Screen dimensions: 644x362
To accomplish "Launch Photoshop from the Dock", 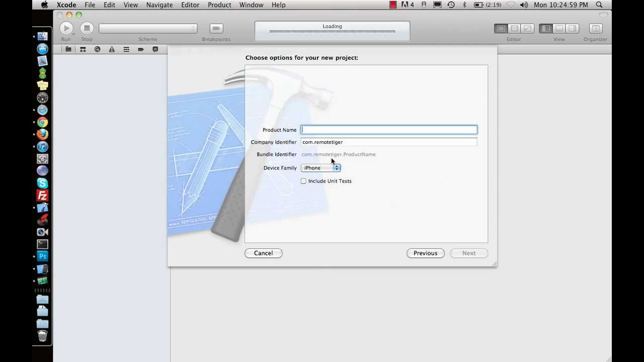I will (x=43, y=256).
